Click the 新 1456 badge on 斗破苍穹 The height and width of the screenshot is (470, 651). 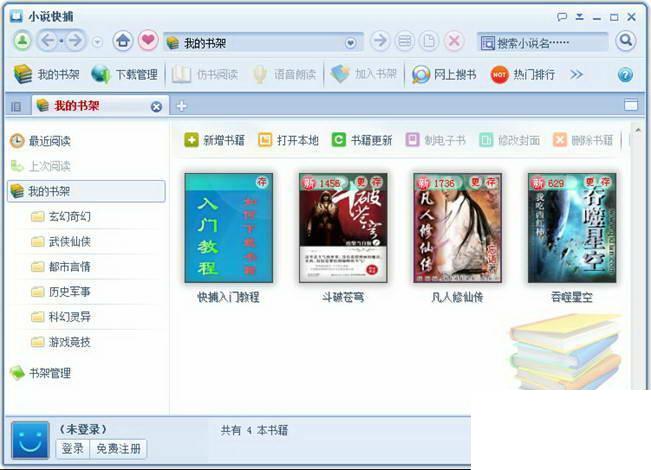[321, 183]
